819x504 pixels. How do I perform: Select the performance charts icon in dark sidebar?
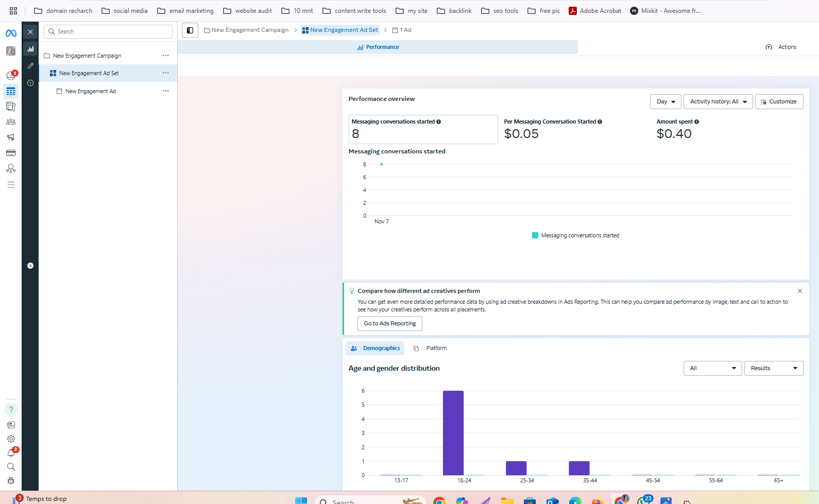30,49
